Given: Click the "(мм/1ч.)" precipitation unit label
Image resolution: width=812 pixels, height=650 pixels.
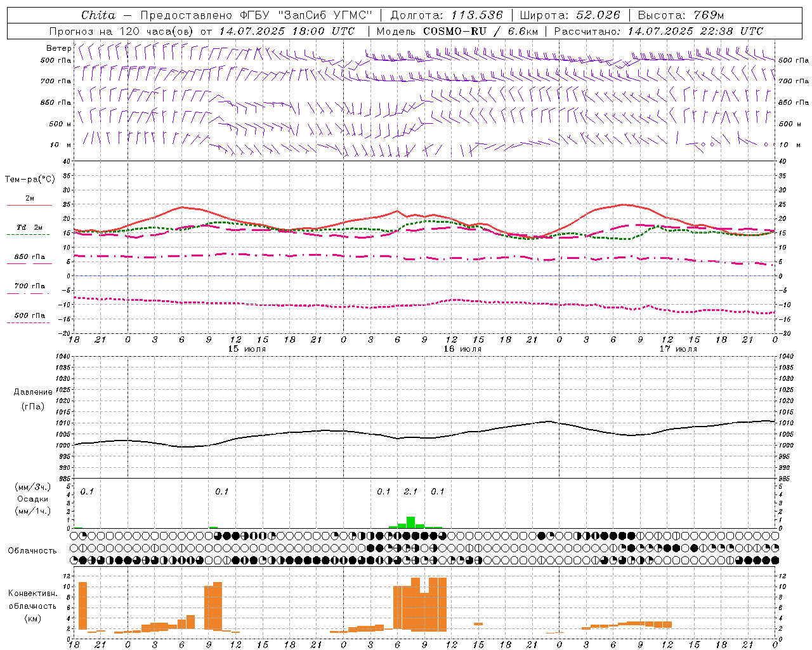Looking at the screenshot, I should 32,511.
